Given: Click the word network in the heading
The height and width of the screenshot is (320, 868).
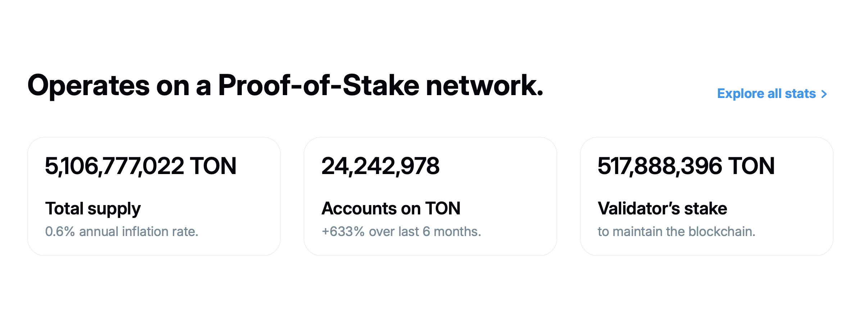Looking at the screenshot, I should (484, 86).
